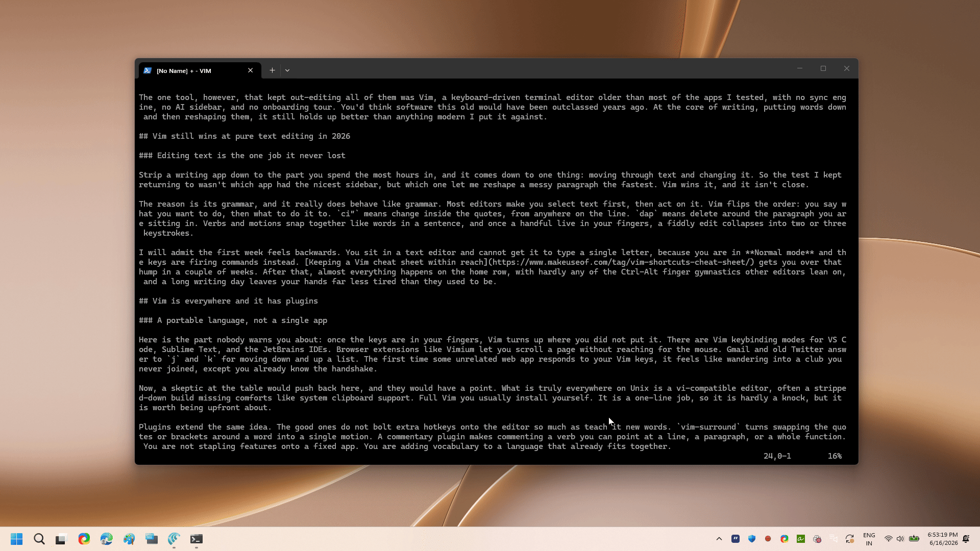Switch the ENG IN input language
The image size is (980, 551).
coord(869,539)
